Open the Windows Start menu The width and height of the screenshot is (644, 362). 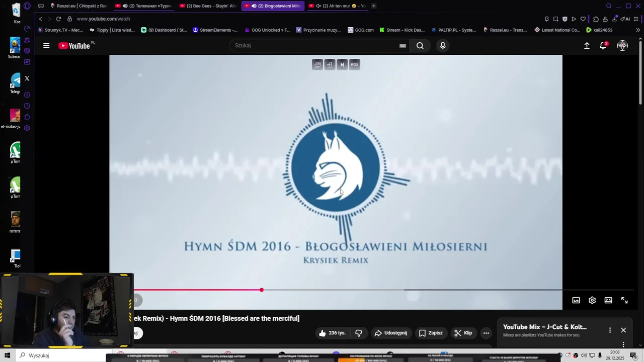pyautogui.click(x=8, y=355)
